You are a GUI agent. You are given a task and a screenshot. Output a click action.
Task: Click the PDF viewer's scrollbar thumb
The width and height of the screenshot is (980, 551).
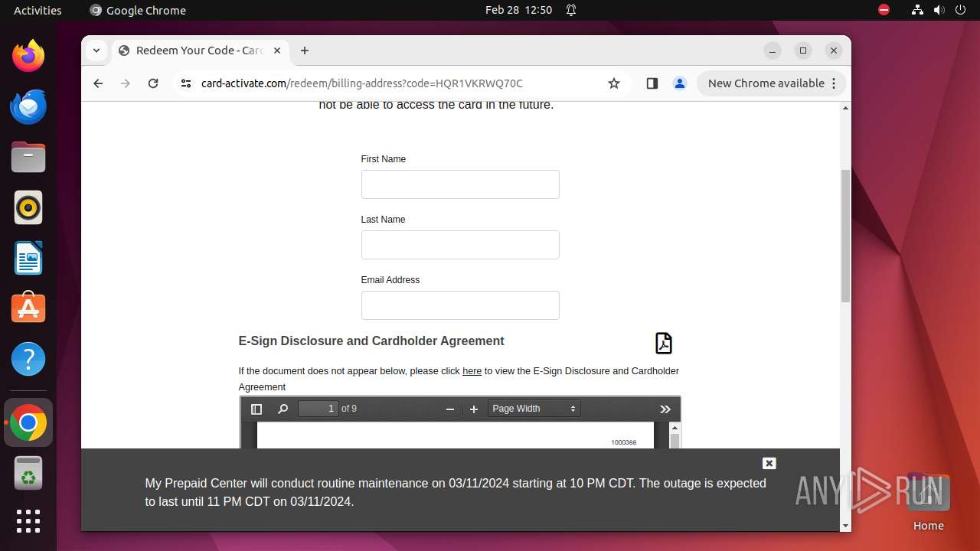pos(675,442)
